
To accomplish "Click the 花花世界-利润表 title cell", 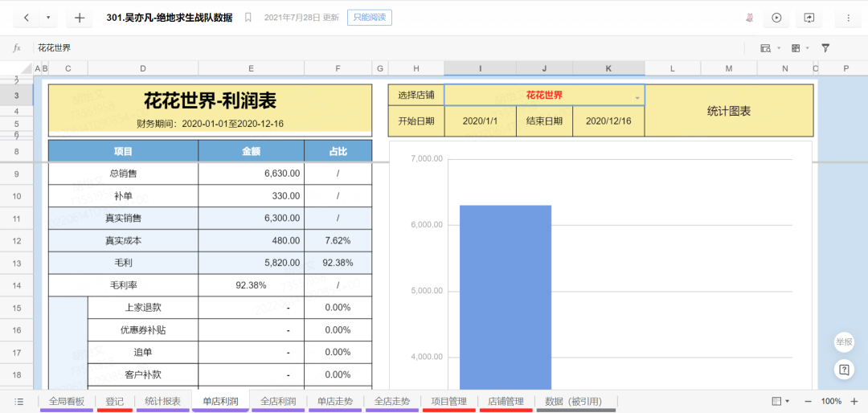I will pyautogui.click(x=211, y=100).
